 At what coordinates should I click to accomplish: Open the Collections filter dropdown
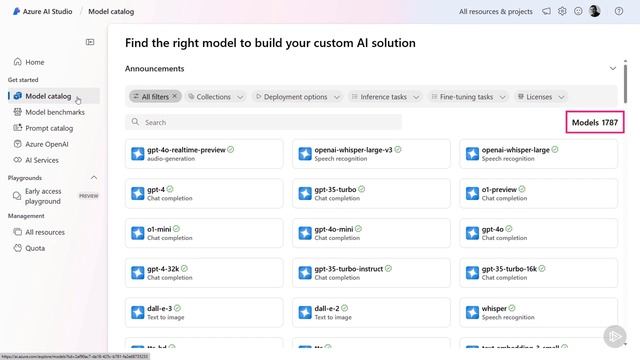pos(216,97)
